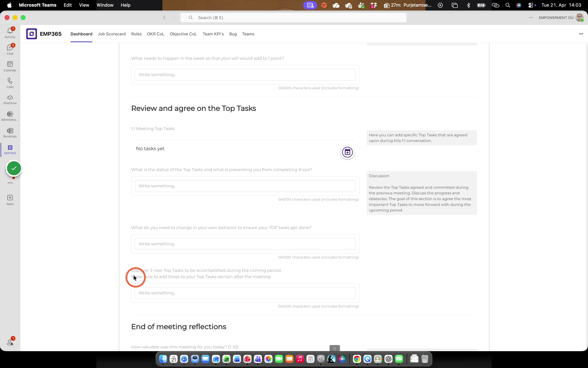Screen dimensions: 588x368
Task: Click the green checkmark app icon
Action: click(x=14, y=168)
